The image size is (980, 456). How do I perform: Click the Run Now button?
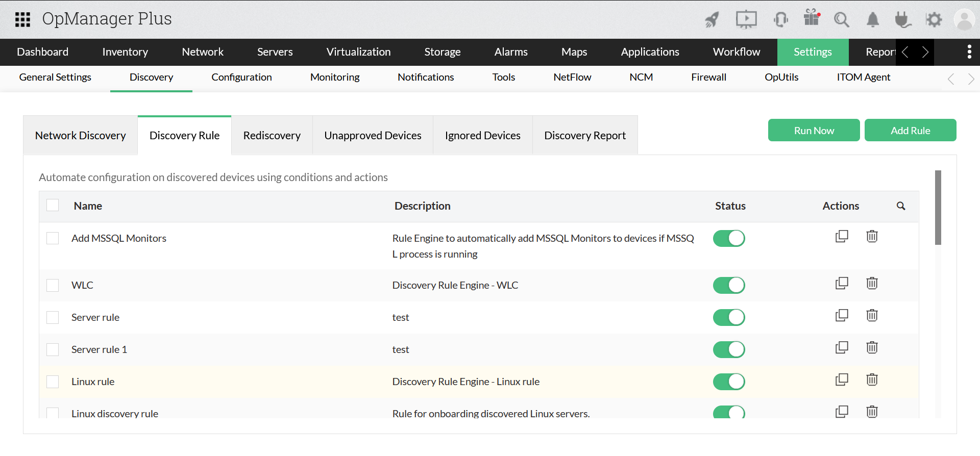tap(814, 131)
